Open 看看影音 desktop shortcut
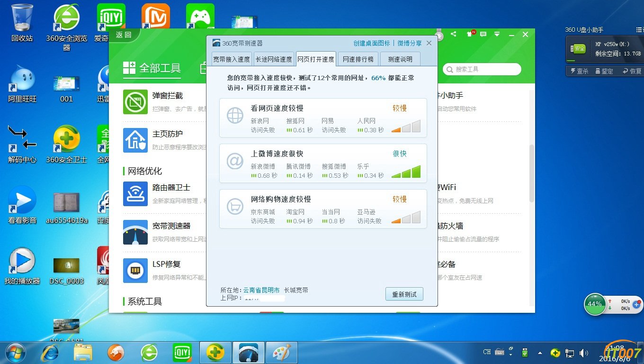644x364 pixels. 22,205
